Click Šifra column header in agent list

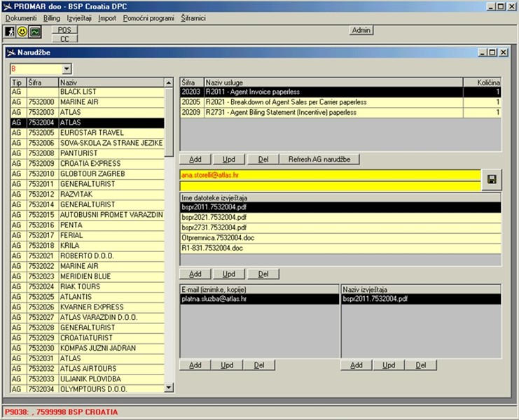[43, 83]
